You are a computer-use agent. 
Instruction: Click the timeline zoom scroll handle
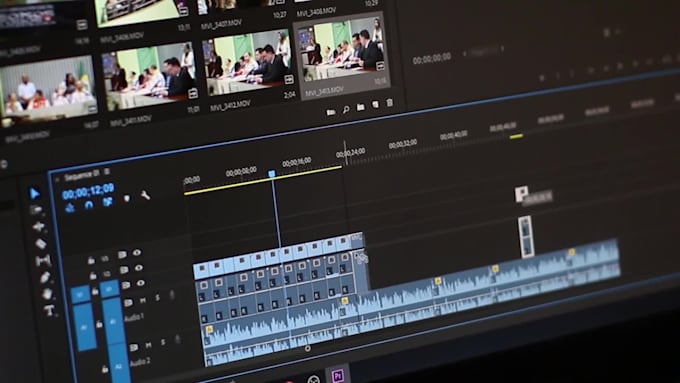click(x=307, y=348)
